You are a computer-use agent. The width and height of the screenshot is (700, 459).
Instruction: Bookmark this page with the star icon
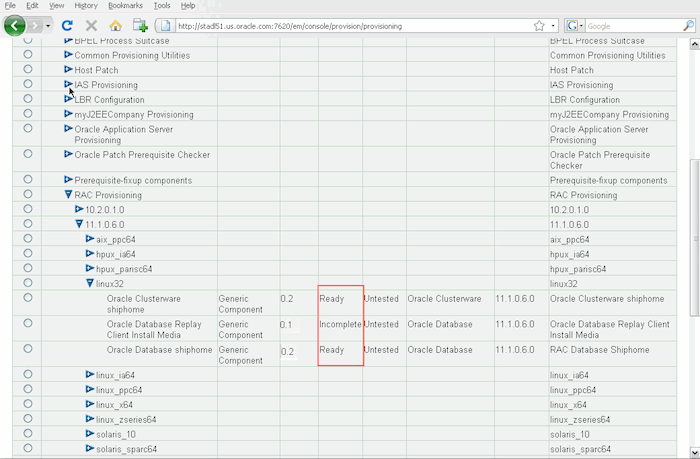(x=539, y=26)
